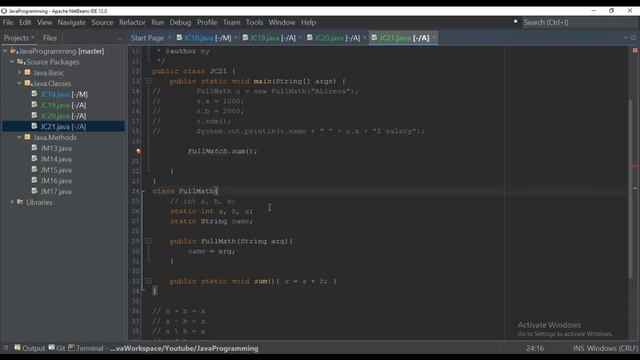The width and height of the screenshot is (640, 360).
Task: Switch to the Projects panel tab
Action: (16, 38)
